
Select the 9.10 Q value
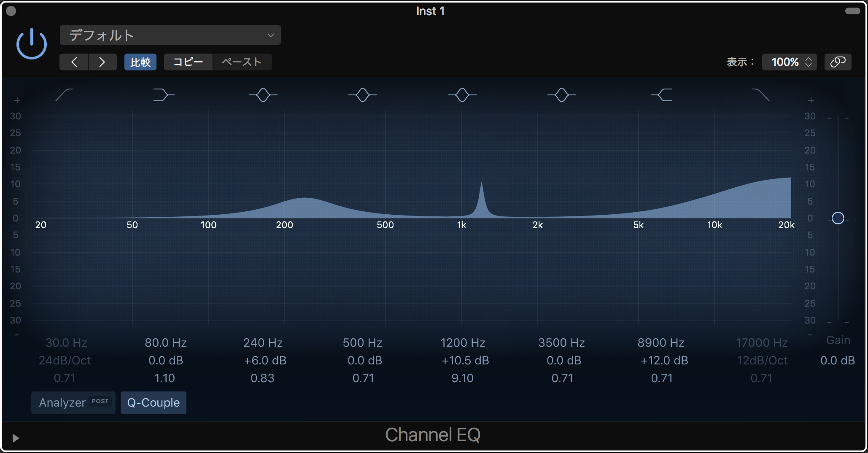coord(462,378)
